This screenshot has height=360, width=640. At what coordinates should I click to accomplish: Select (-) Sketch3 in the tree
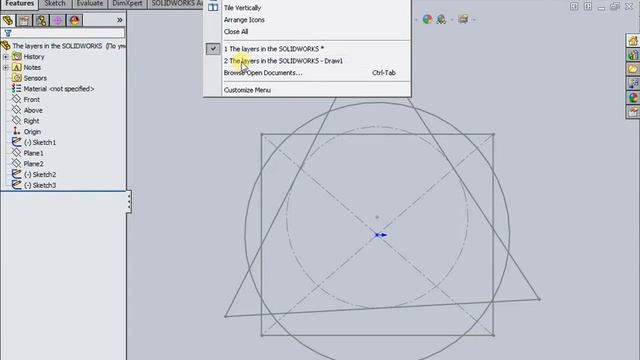pos(40,185)
